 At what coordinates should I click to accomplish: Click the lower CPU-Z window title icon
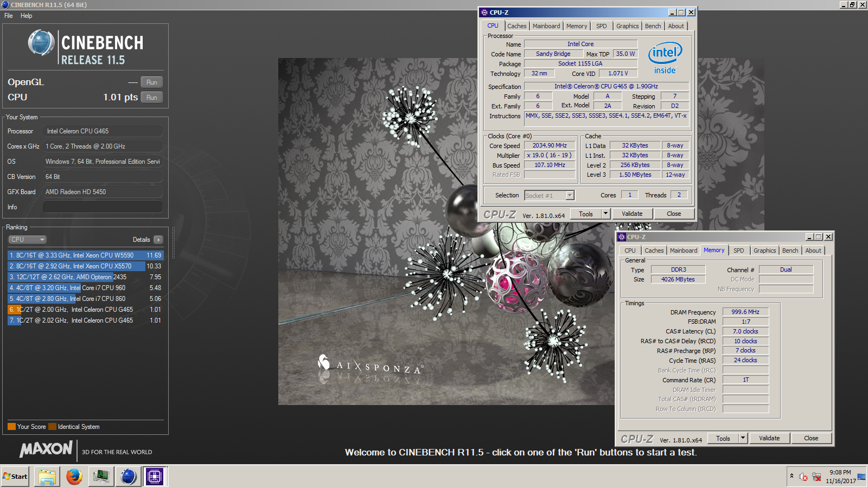coord(622,237)
